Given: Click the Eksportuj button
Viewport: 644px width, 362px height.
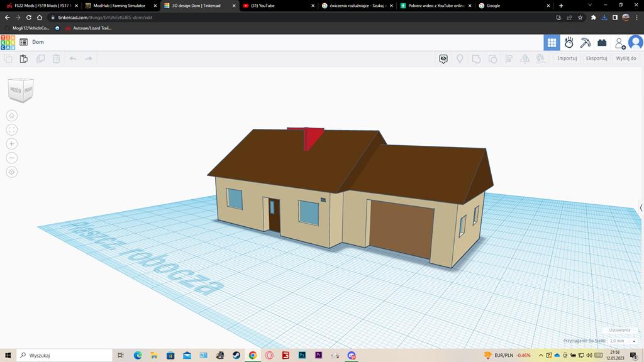Looking at the screenshot, I should tap(596, 58).
